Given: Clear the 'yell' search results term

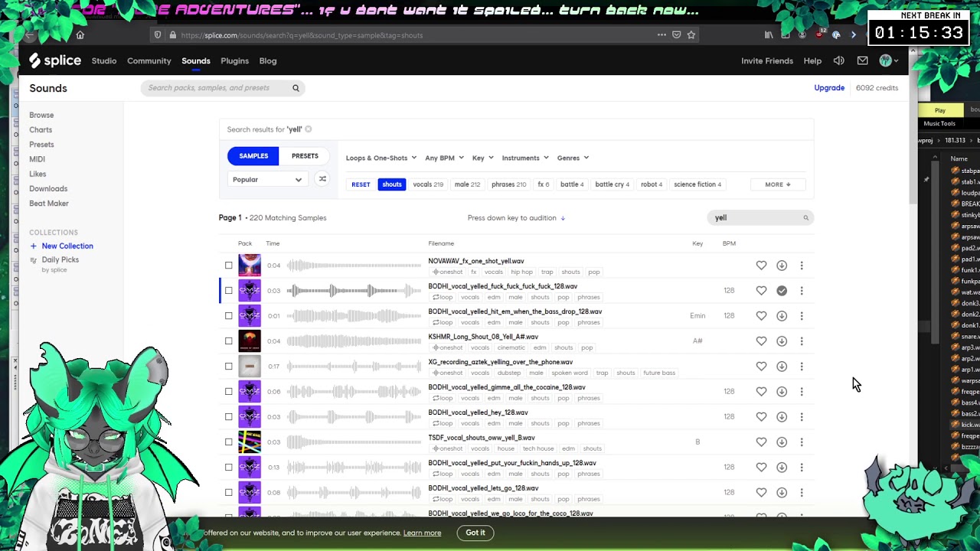Looking at the screenshot, I should click(x=309, y=129).
